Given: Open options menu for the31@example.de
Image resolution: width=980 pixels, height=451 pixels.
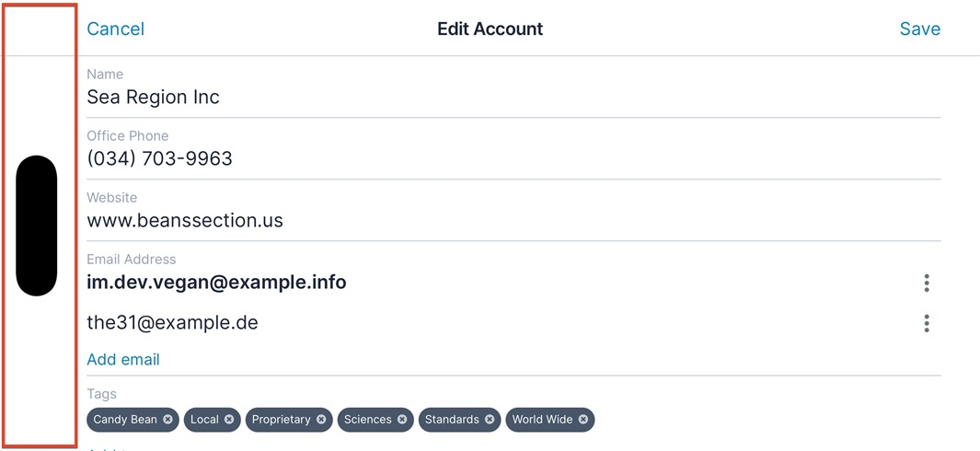Looking at the screenshot, I should click(x=927, y=323).
